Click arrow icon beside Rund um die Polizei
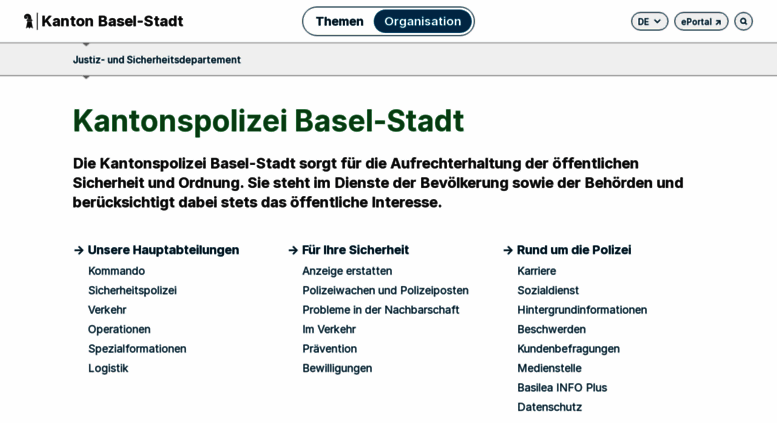The width and height of the screenshot is (777, 423). pos(507,251)
